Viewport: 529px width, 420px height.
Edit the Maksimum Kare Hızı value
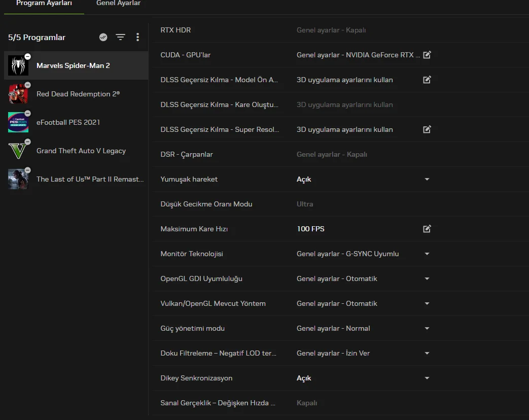(x=427, y=229)
